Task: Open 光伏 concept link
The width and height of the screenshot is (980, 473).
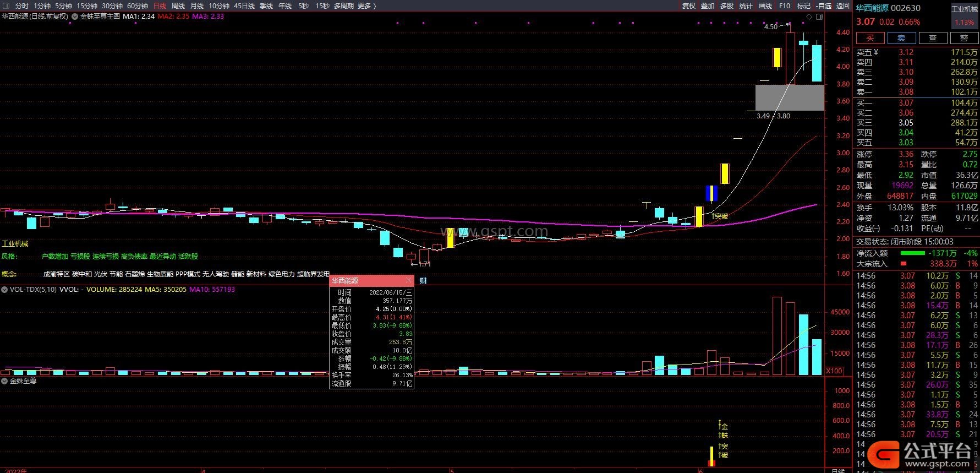Action: click(101, 274)
